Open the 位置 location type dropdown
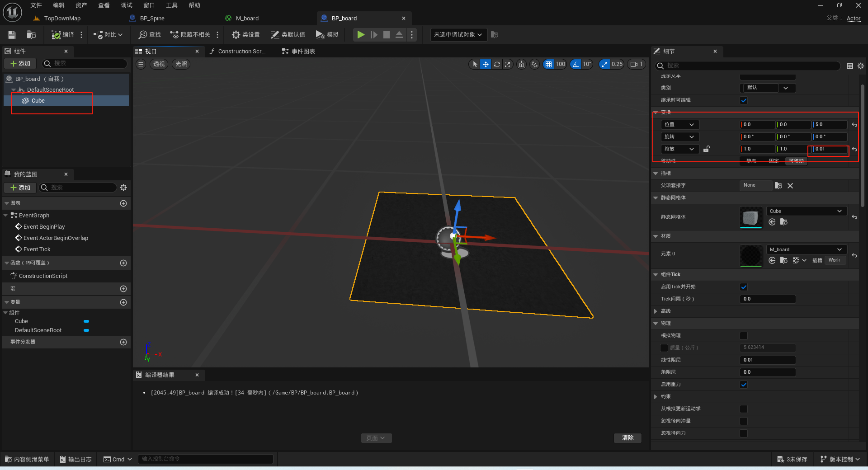The height and width of the screenshot is (470, 868). [679, 125]
